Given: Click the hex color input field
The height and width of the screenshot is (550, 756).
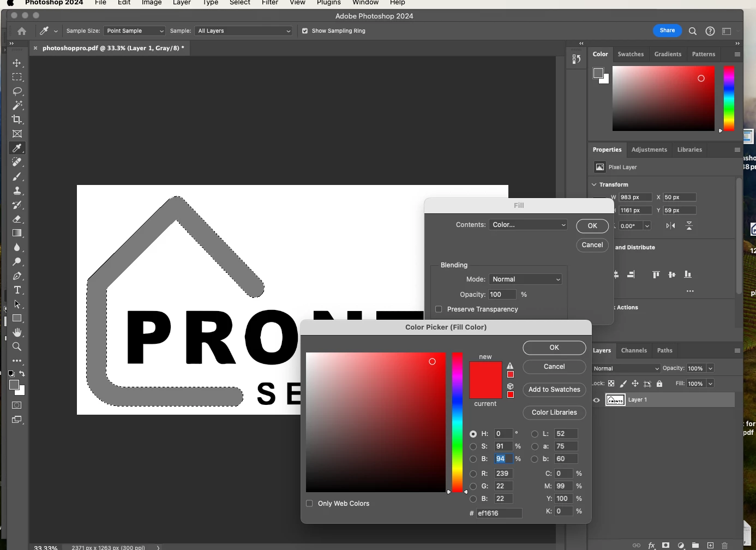Looking at the screenshot, I should [499, 513].
